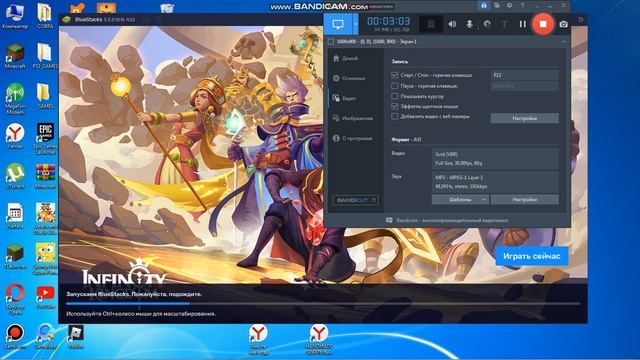Viewport: 640px width, 360px height.
Task: Click the F12 start/stop hotkey field
Action: 524,75
